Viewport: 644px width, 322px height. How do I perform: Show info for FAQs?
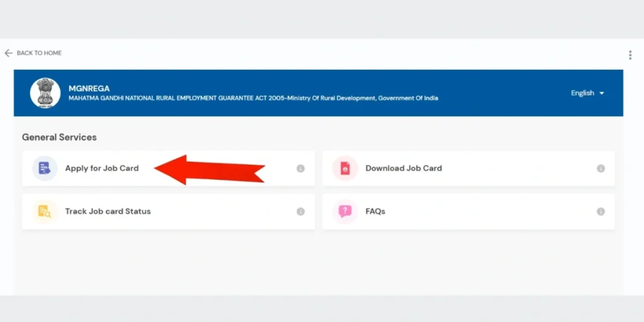click(601, 211)
